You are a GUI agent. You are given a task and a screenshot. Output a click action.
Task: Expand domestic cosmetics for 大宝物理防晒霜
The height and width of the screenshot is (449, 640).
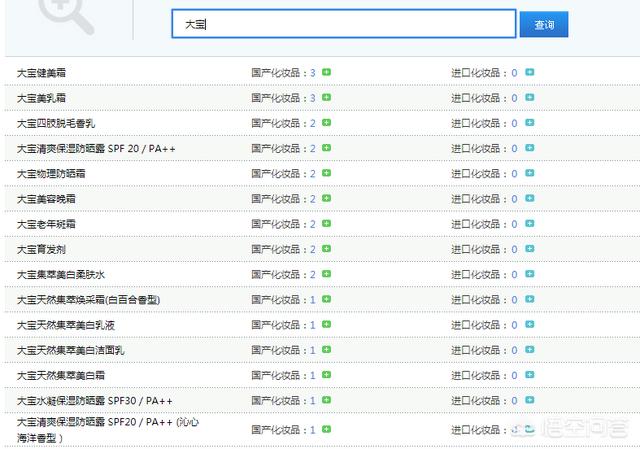tap(326, 173)
